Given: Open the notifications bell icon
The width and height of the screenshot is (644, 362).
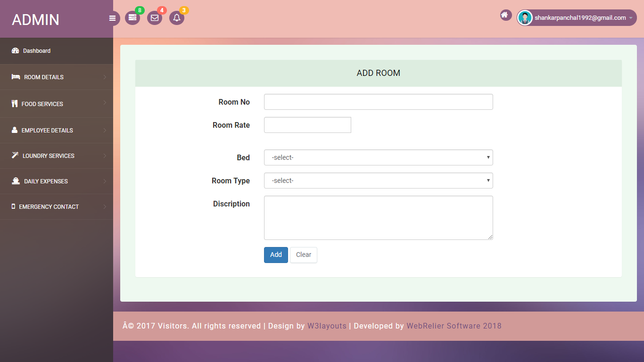Looking at the screenshot, I should click(x=177, y=18).
